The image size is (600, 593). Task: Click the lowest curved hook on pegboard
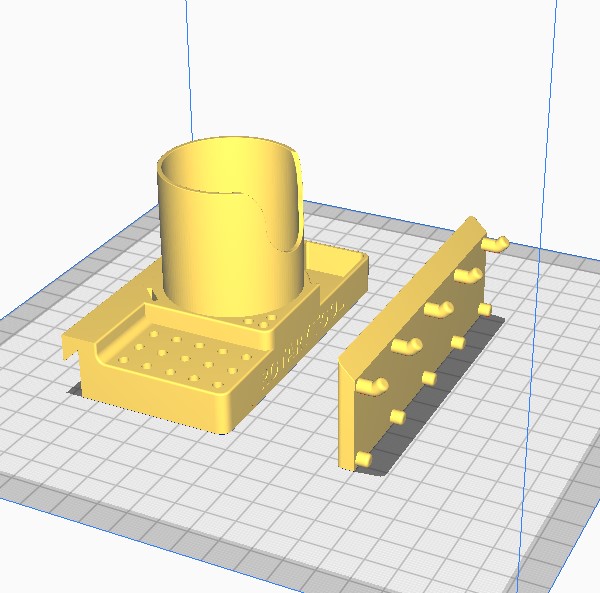click(373, 384)
